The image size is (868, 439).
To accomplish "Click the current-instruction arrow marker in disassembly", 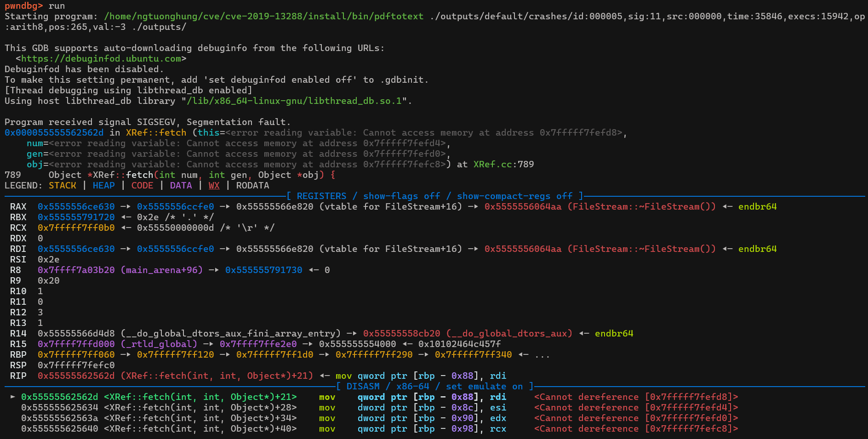I will [x=12, y=397].
